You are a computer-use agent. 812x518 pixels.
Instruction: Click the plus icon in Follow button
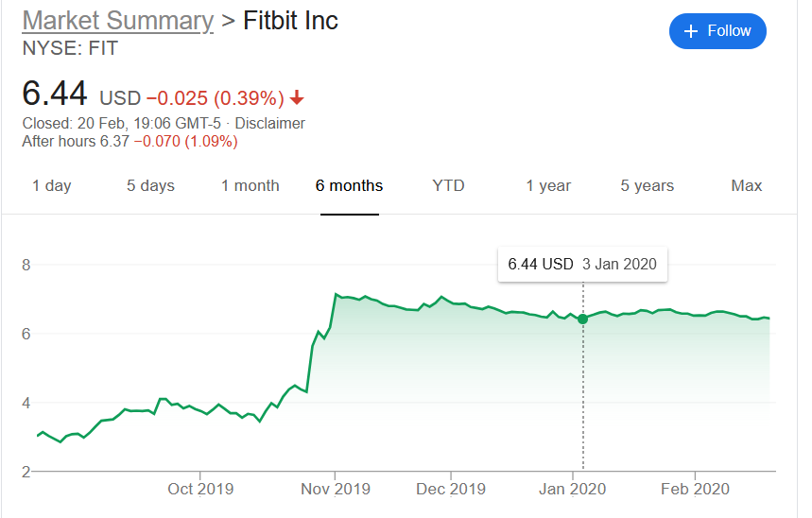pos(691,31)
